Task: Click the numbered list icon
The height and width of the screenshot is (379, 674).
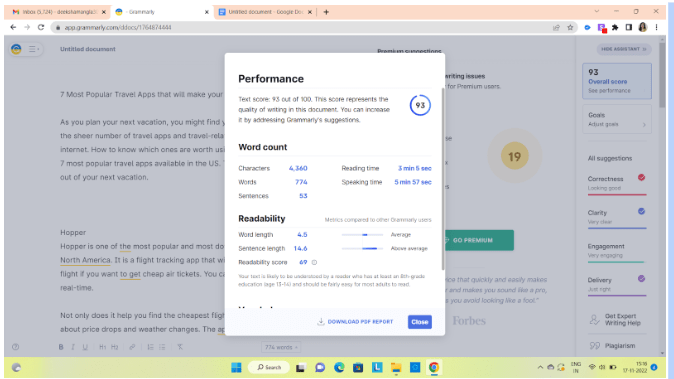Action: [x=150, y=347]
